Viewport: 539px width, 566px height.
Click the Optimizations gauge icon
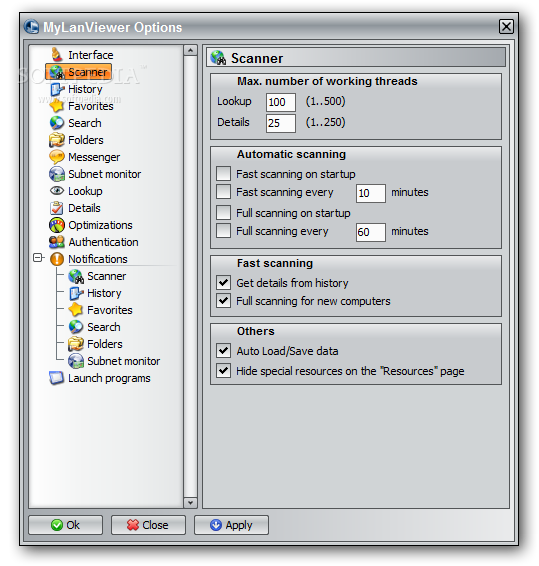point(57,225)
